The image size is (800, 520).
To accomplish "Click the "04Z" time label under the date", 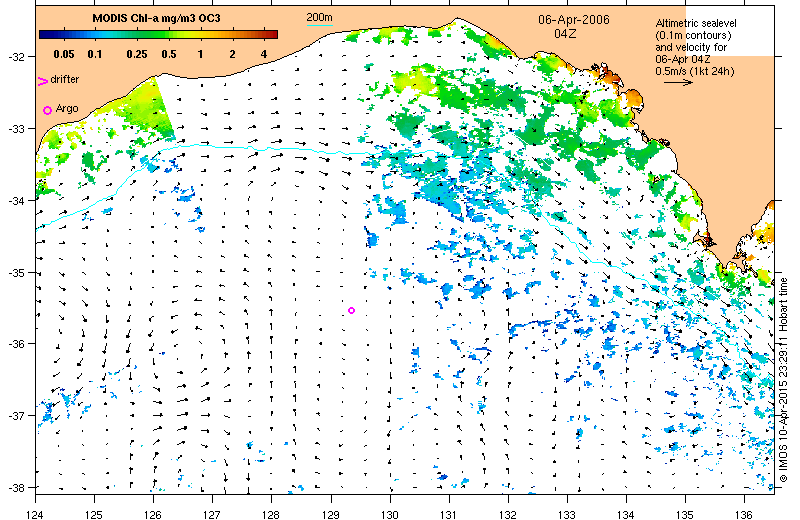I will 565,34.
